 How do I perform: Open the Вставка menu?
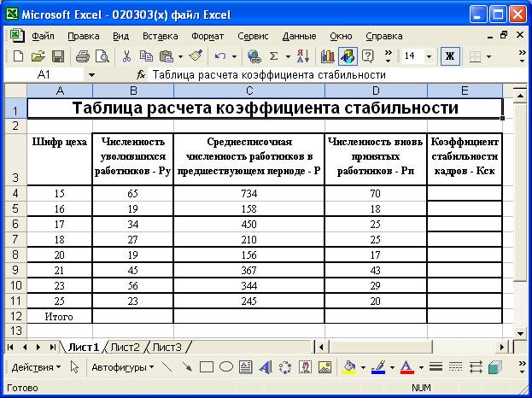[161, 36]
